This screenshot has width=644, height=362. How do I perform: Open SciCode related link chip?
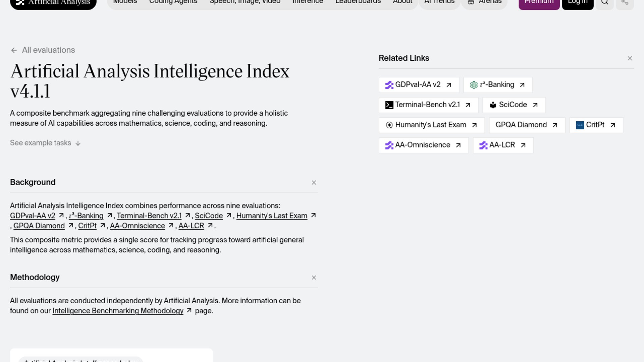pos(514,105)
